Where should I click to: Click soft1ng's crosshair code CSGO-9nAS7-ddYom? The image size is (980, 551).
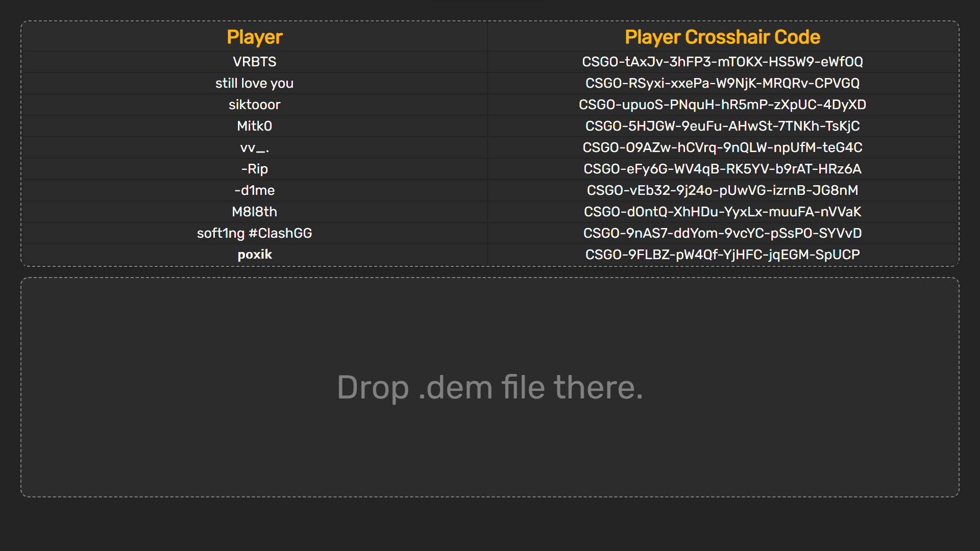(722, 233)
